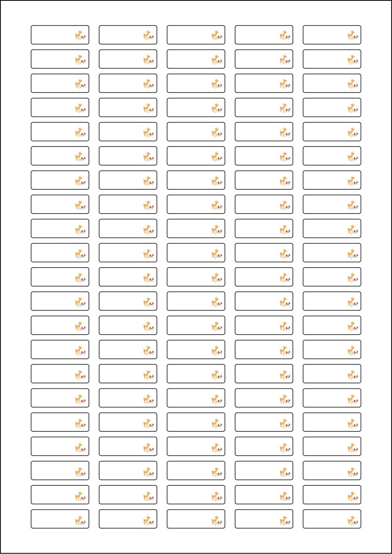Click the deer in third row, first column
392x554 pixels.
coord(78,84)
